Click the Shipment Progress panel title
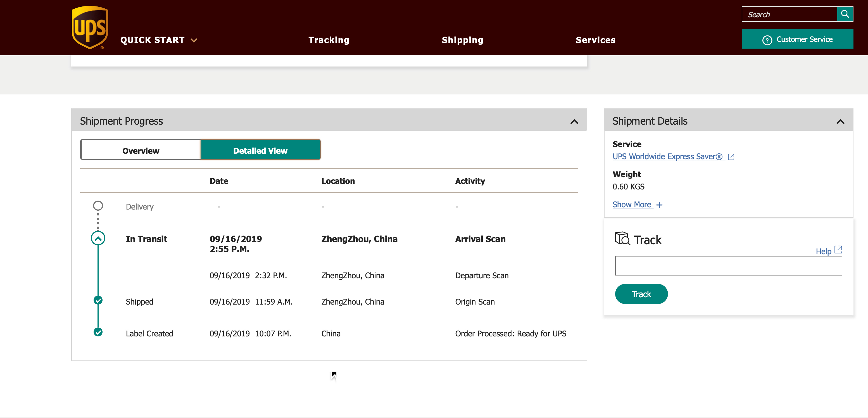 (x=121, y=121)
